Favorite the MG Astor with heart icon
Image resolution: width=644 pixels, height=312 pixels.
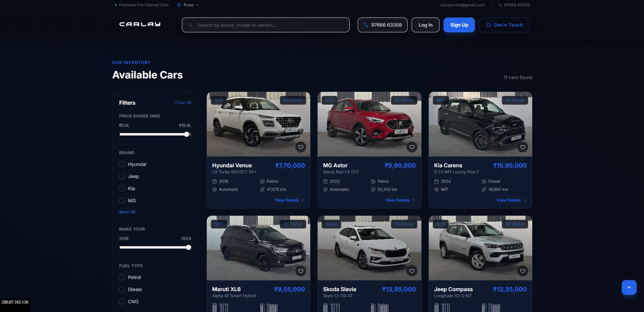(412, 147)
